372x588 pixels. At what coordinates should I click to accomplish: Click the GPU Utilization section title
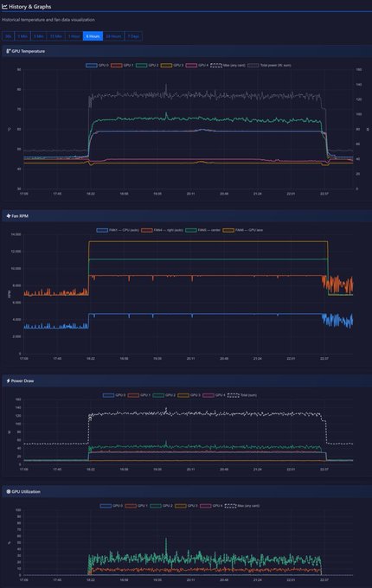pyautogui.click(x=26, y=492)
